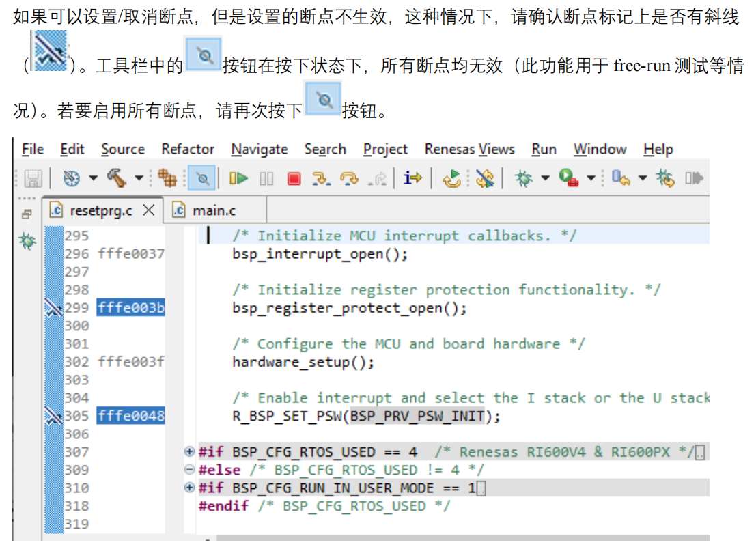This screenshot has height=549, width=756.
Task: Click the green bug icon in left sidebar
Action: (x=27, y=240)
